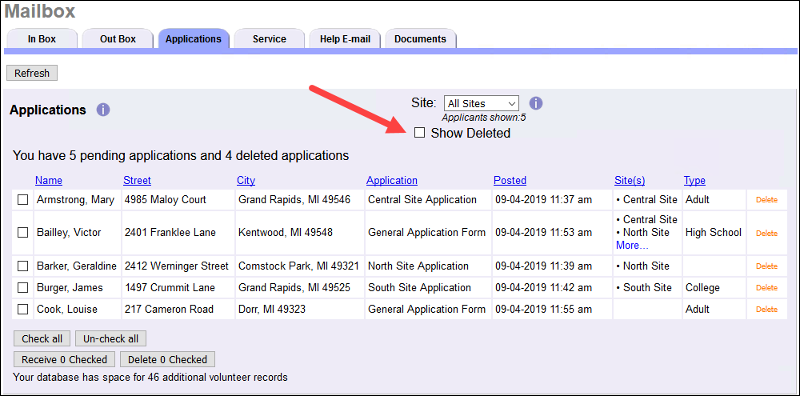Viewport: 800px width, 396px height.
Task: Click the name Barker, Geraldine
Action: pyautogui.click(x=77, y=266)
